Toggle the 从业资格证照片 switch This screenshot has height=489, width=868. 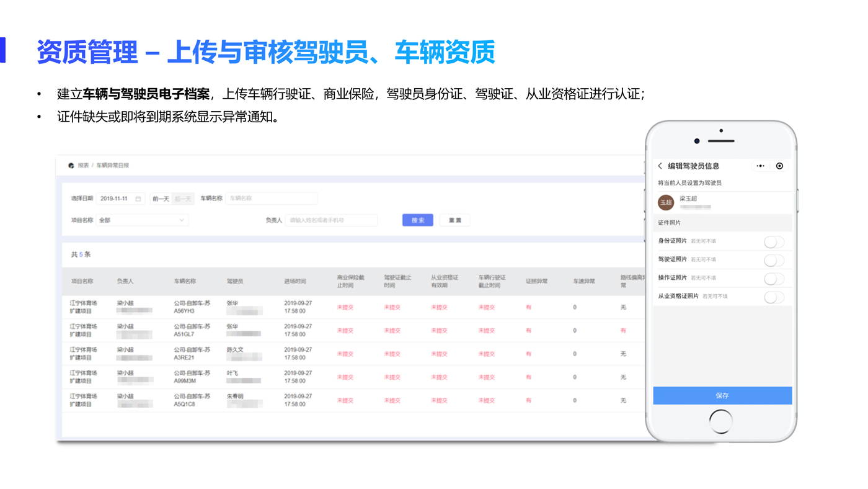coord(774,297)
